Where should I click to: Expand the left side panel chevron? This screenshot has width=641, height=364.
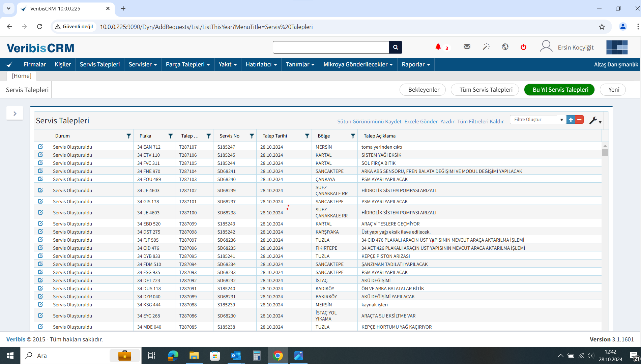click(x=15, y=114)
